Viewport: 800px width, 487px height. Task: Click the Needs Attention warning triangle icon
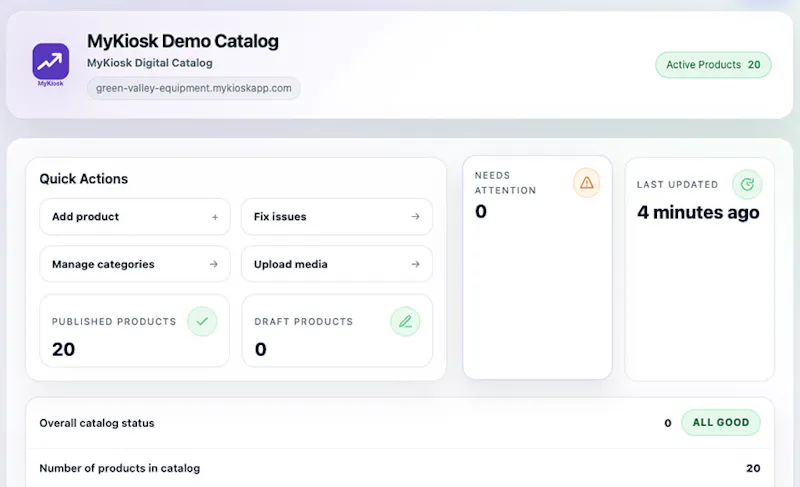586,183
